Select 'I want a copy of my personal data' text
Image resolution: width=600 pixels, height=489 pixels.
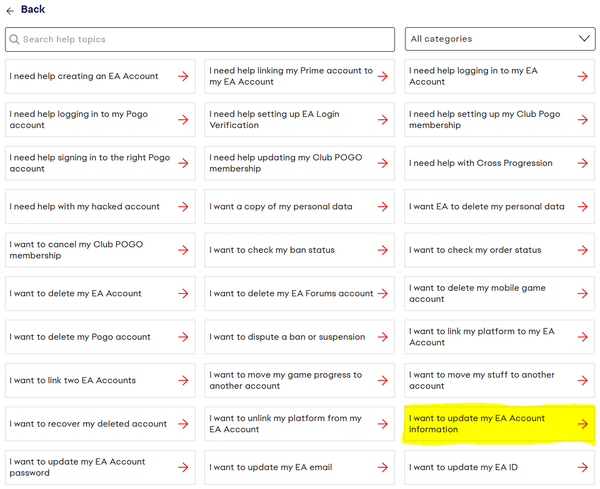coord(281,207)
